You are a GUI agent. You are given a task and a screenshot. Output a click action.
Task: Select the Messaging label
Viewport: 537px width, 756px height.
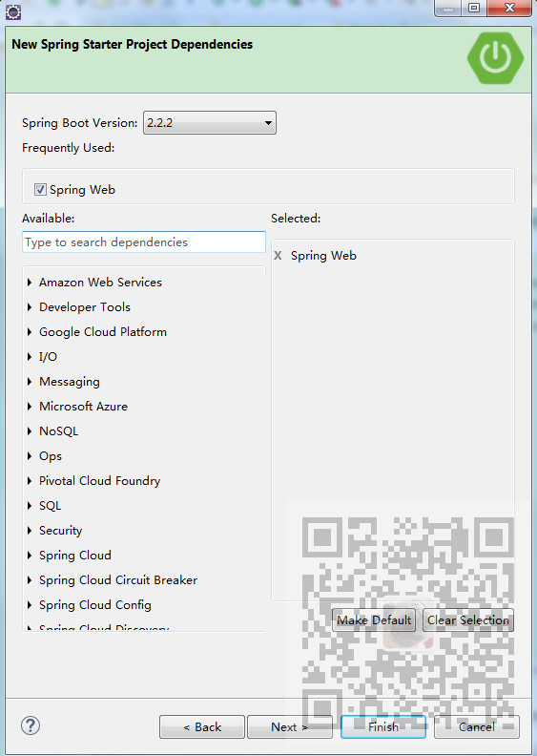pyautogui.click(x=70, y=382)
